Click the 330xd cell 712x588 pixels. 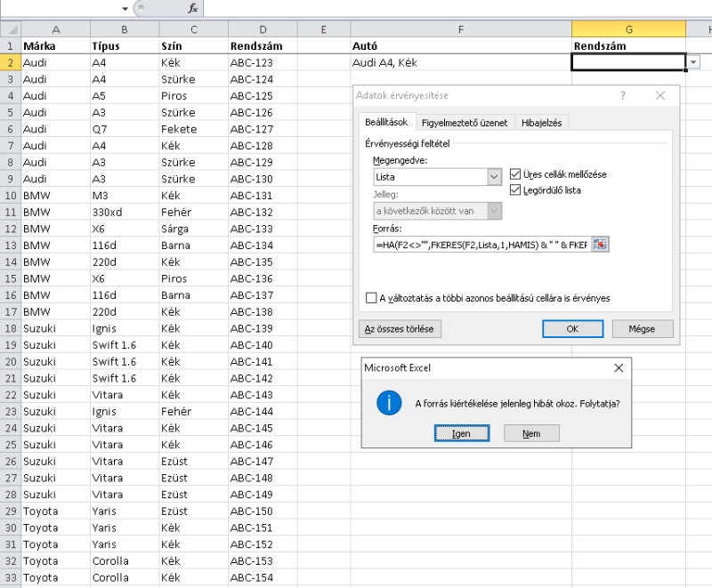coord(125,212)
